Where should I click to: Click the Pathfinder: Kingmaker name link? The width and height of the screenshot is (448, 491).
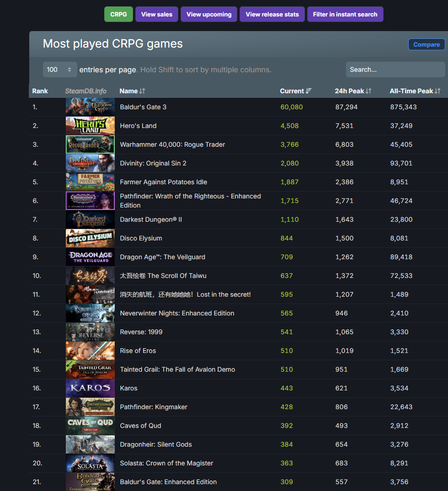coord(154,407)
